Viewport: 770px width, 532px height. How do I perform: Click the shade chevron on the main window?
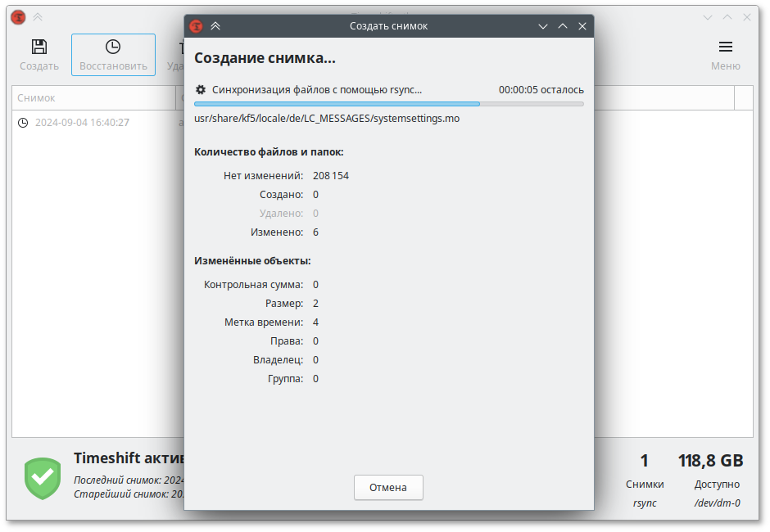coord(38,16)
